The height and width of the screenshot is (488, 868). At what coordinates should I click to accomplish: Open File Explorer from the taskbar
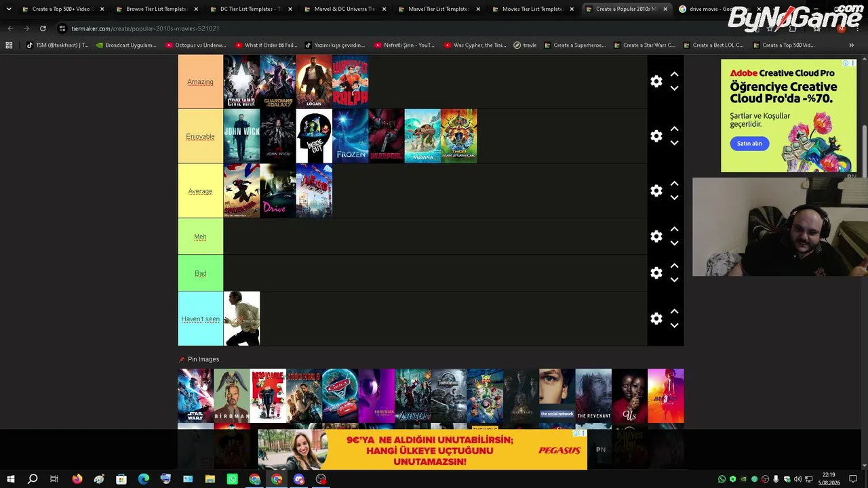(210, 479)
